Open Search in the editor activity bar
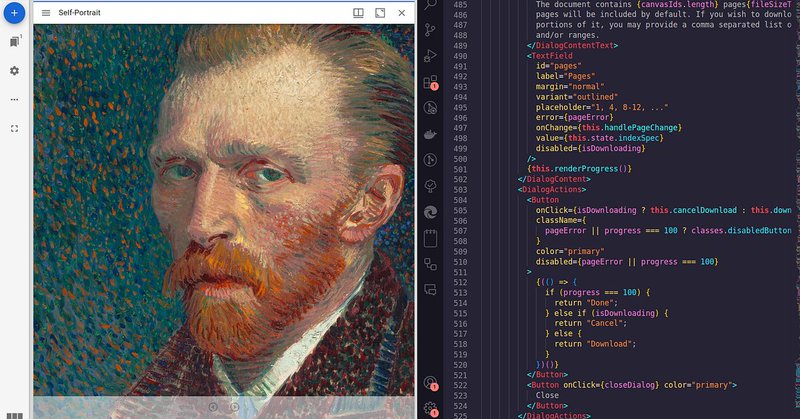The image size is (800, 419). pyautogui.click(x=431, y=5)
